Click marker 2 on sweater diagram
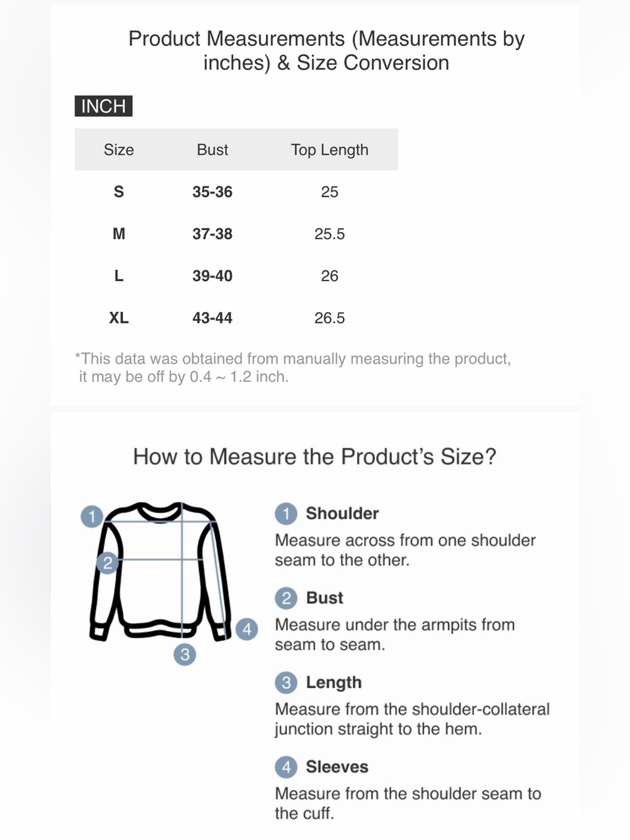This screenshot has width=630, height=840. point(107,563)
